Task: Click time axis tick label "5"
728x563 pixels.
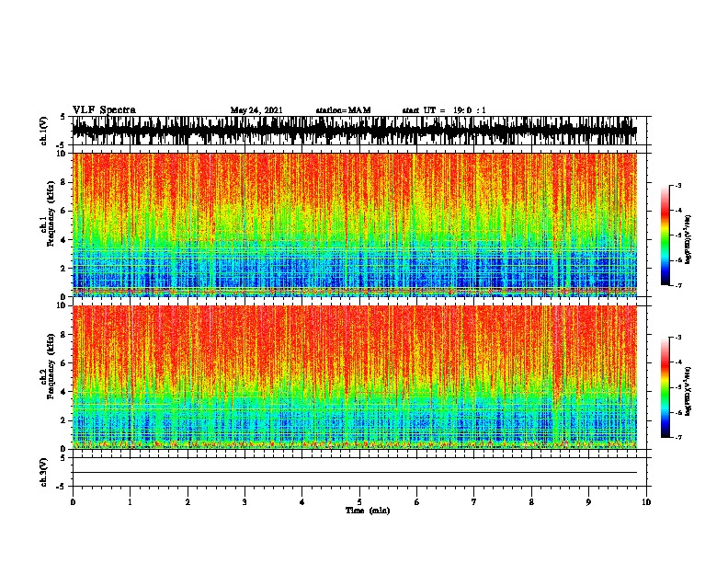Action: pyautogui.click(x=359, y=502)
